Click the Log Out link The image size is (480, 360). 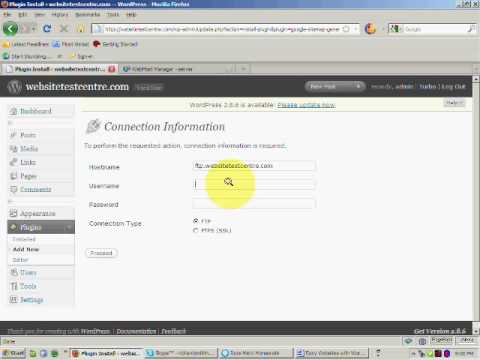point(453,87)
